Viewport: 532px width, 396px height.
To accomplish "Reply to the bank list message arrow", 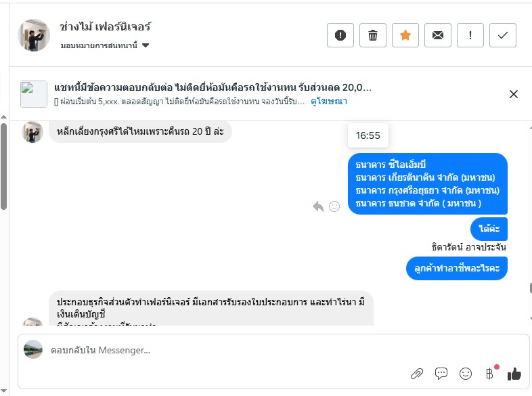I will (x=318, y=206).
